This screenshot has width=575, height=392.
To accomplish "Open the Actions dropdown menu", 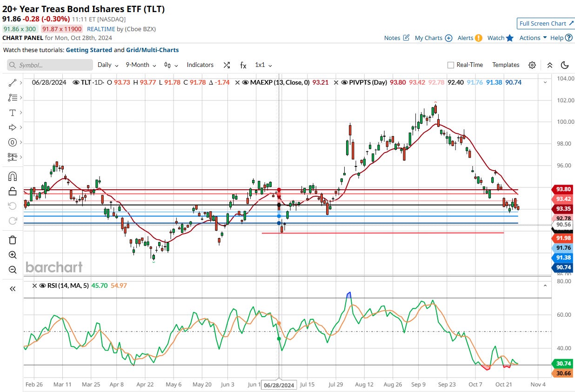I will point(533,38).
